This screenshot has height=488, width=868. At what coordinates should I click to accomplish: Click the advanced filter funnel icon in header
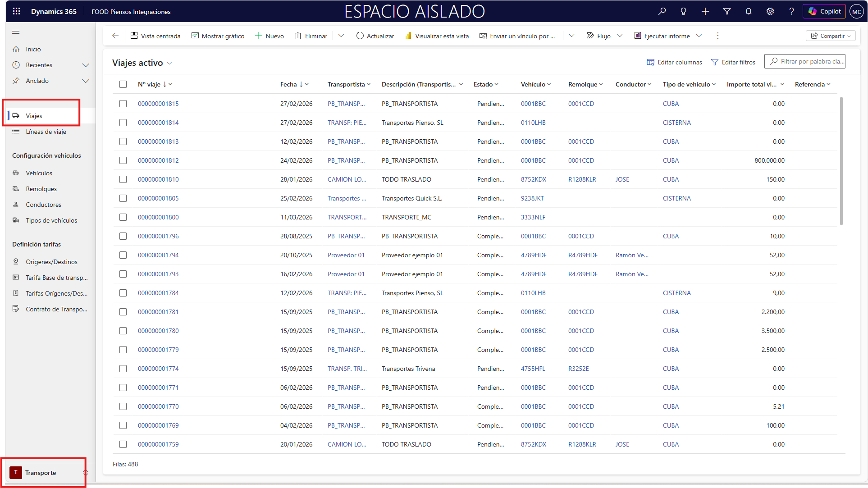pos(726,11)
